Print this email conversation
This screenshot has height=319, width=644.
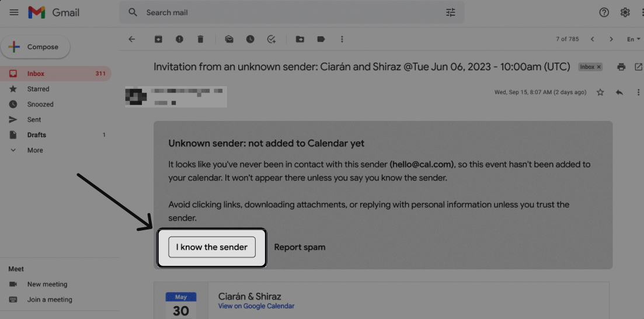point(621,67)
